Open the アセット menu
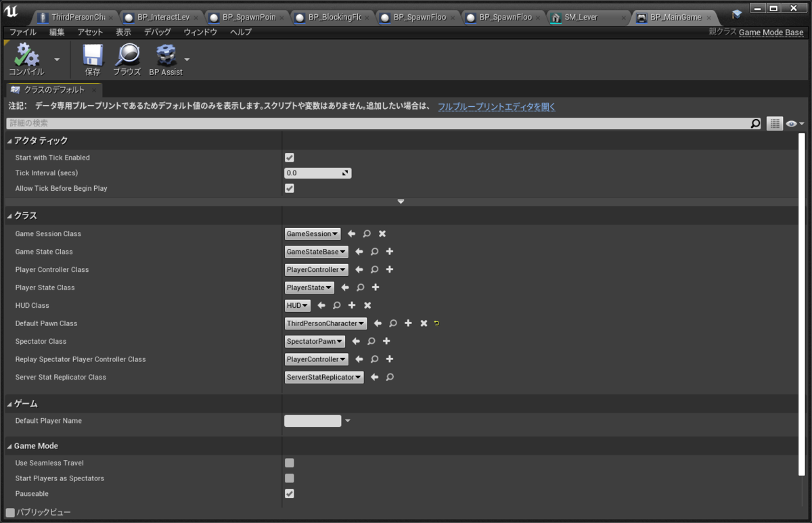The width and height of the screenshot is (812, 523). click(90, 32)
